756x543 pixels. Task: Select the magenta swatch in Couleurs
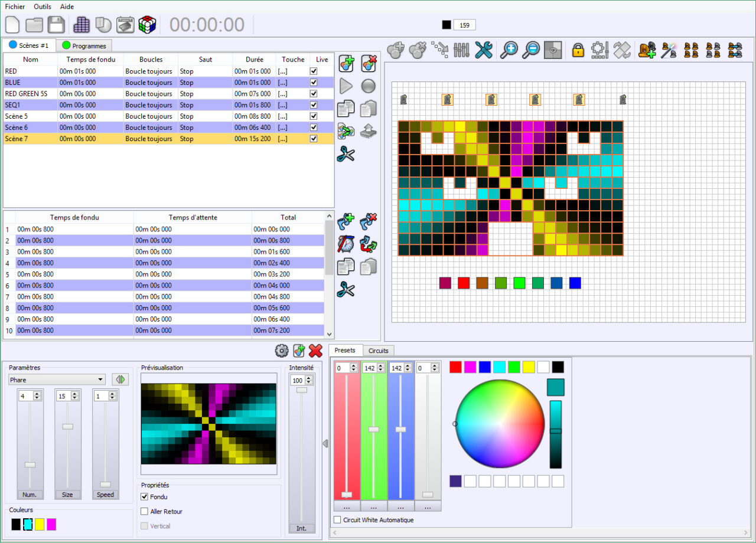(51, 524)
